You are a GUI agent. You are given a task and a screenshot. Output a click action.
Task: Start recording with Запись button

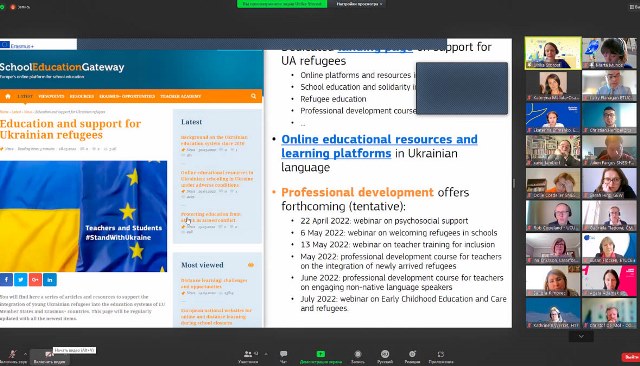pyautogui.click(x=358, y=356)
